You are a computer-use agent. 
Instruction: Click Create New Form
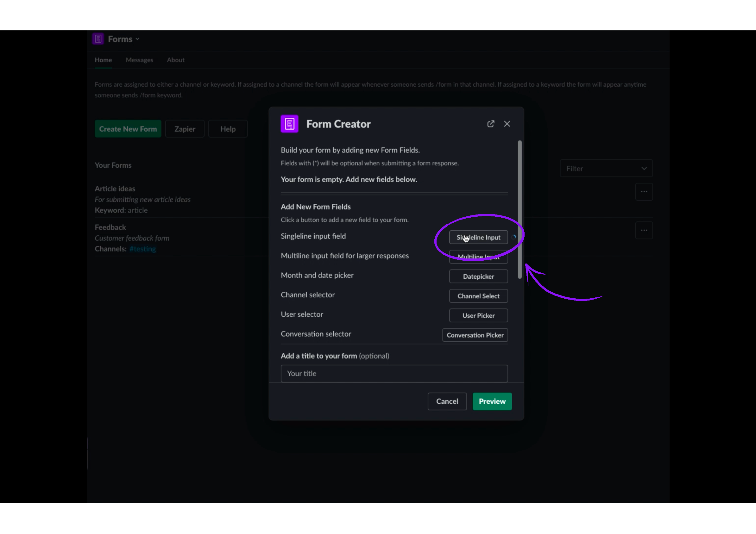[128, 129]
